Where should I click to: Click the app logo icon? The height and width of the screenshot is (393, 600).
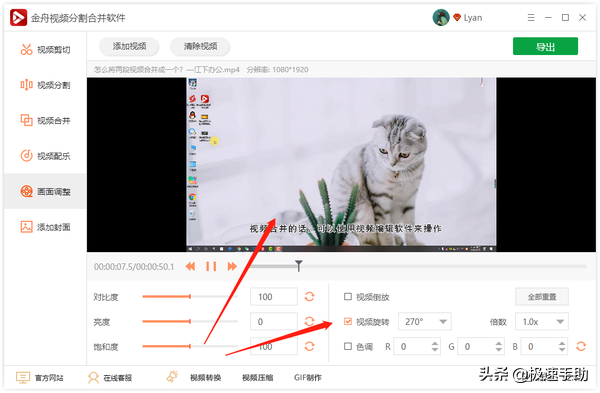click(18, 18)
